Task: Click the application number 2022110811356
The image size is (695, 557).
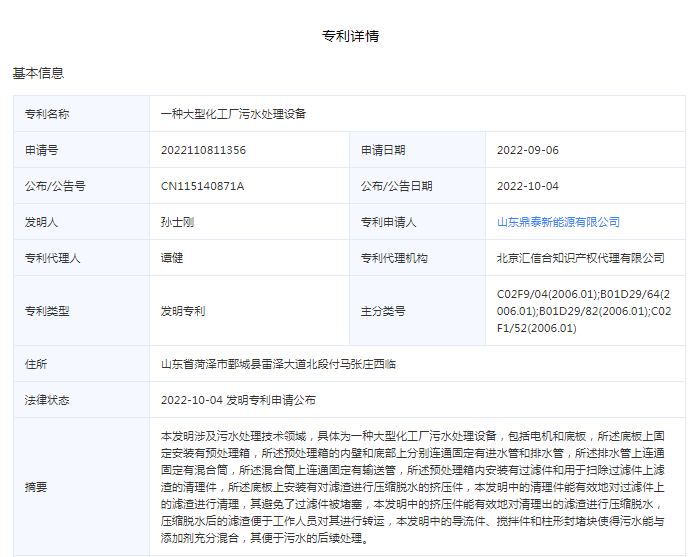Action: coord(203,150)
